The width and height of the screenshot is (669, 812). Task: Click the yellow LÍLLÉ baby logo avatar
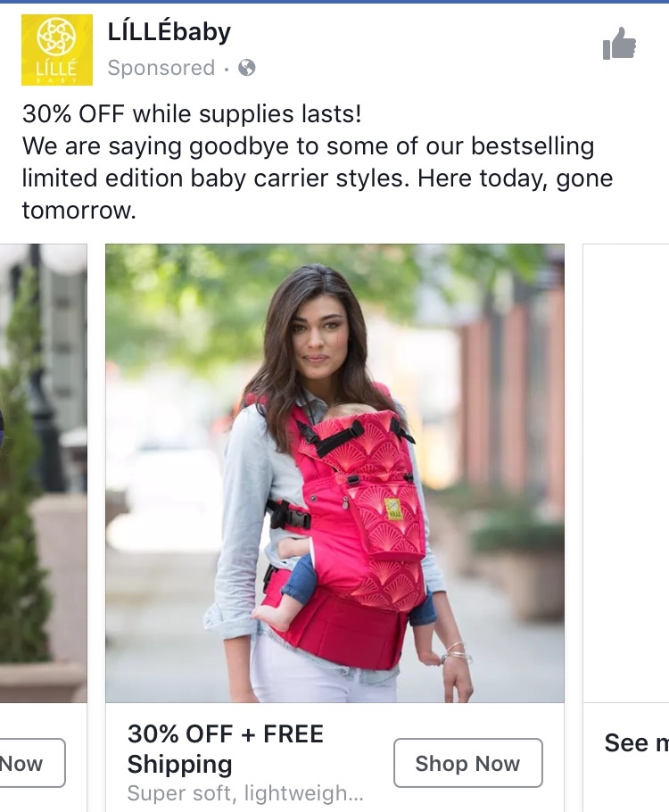[57, 50]
